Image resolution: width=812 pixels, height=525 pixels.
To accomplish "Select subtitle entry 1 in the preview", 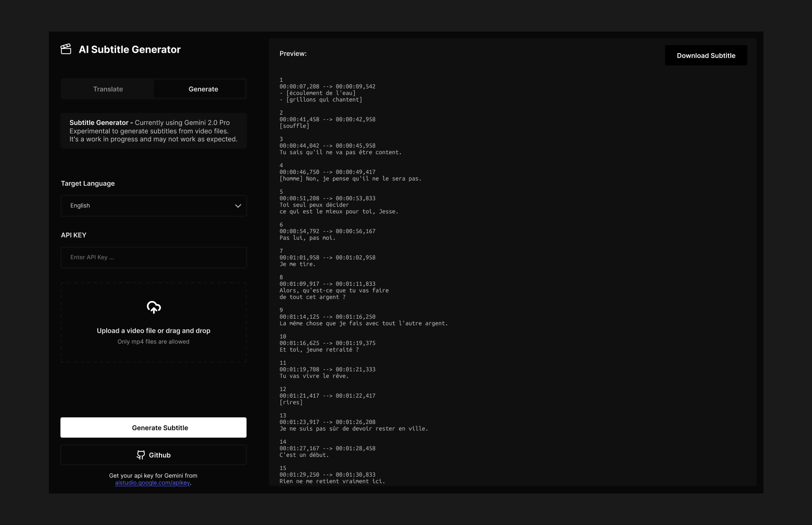I will coord(281,79).
